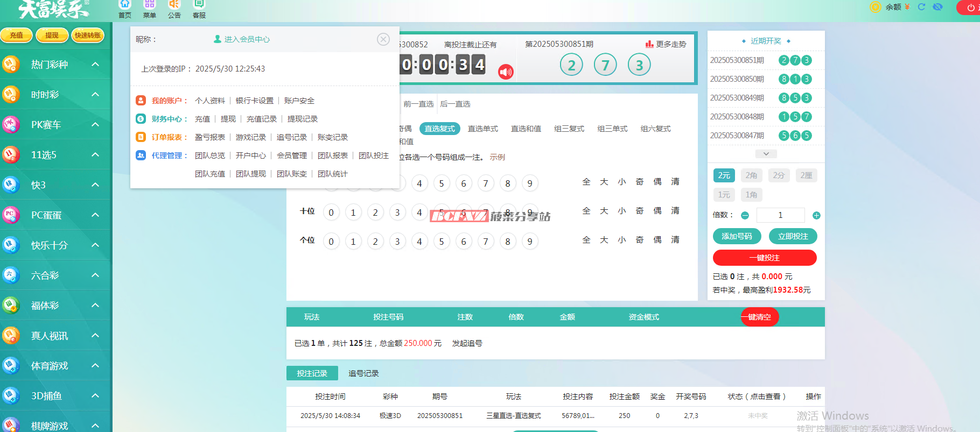Click the balance refresh icon
This screenshot has width=980, height=432.
(921, 7)
